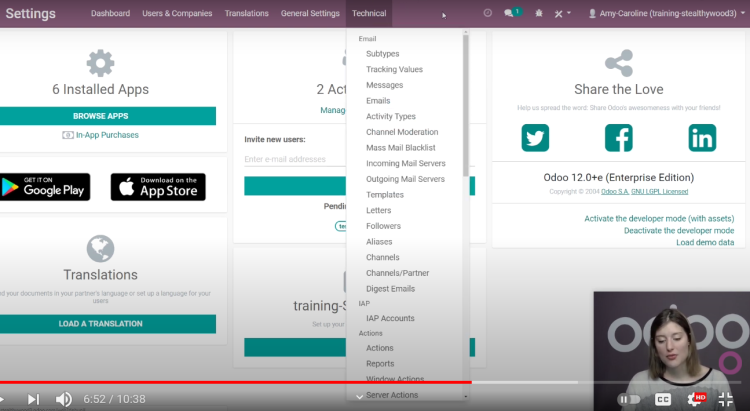This screenshot has height=411, width=750.
Task: Click the LinkedIn share icon
Action: click(702, 138)
